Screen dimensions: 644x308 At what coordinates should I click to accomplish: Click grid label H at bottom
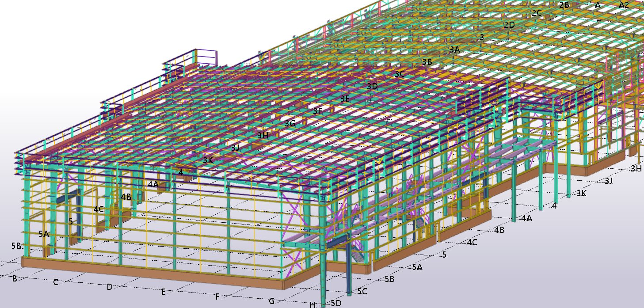pos(312,304)
